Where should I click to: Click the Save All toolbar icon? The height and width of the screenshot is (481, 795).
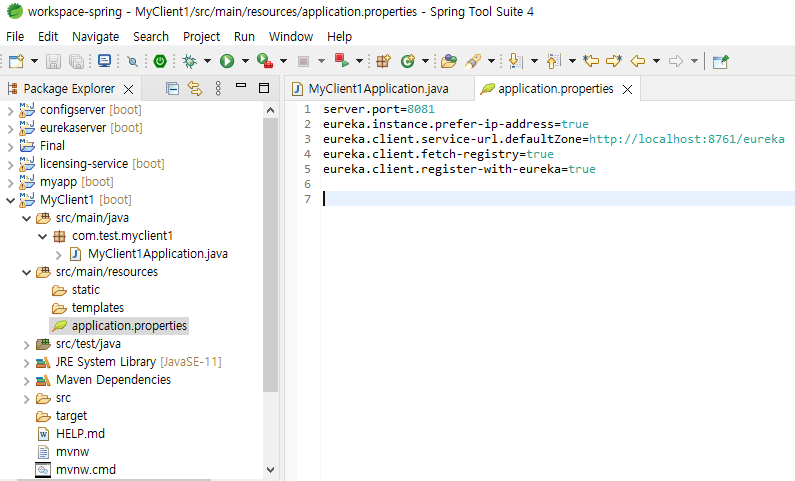[76, 61]
